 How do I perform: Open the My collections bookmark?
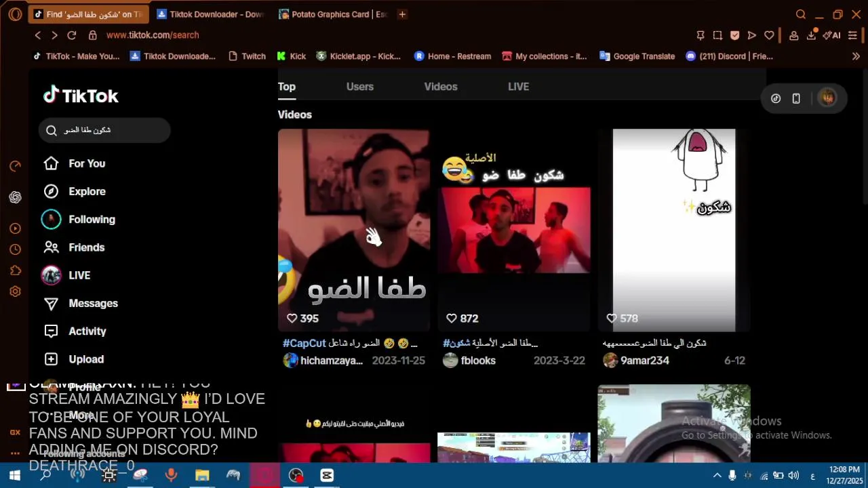pos(545,56)
